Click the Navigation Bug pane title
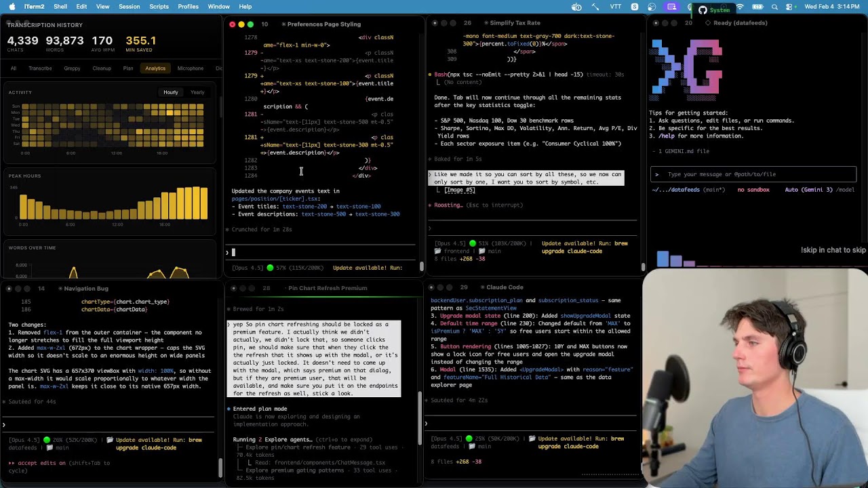Image resolution: width=868 pixels, height=488 pixels. 86,289
